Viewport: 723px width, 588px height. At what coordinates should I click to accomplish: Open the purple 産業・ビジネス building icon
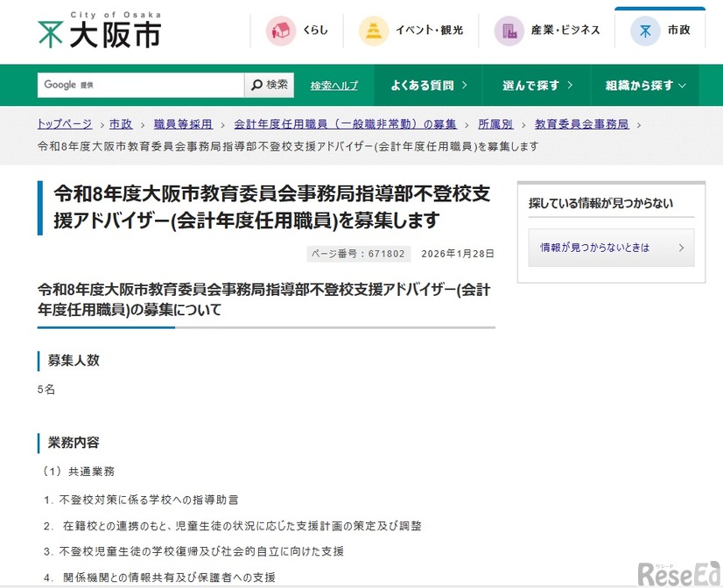508,29
